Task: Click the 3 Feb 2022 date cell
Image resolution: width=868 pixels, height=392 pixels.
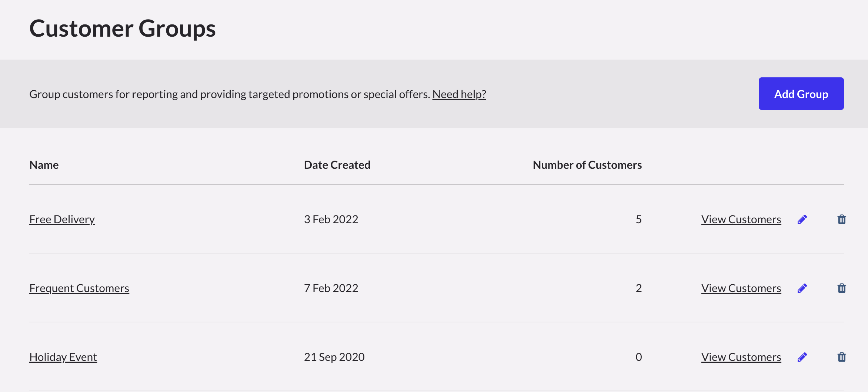Action: click(331, 220)
